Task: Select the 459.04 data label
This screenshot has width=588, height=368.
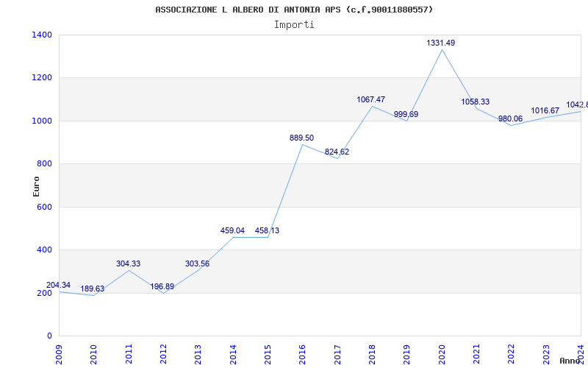Action: [x=232, y=230]
